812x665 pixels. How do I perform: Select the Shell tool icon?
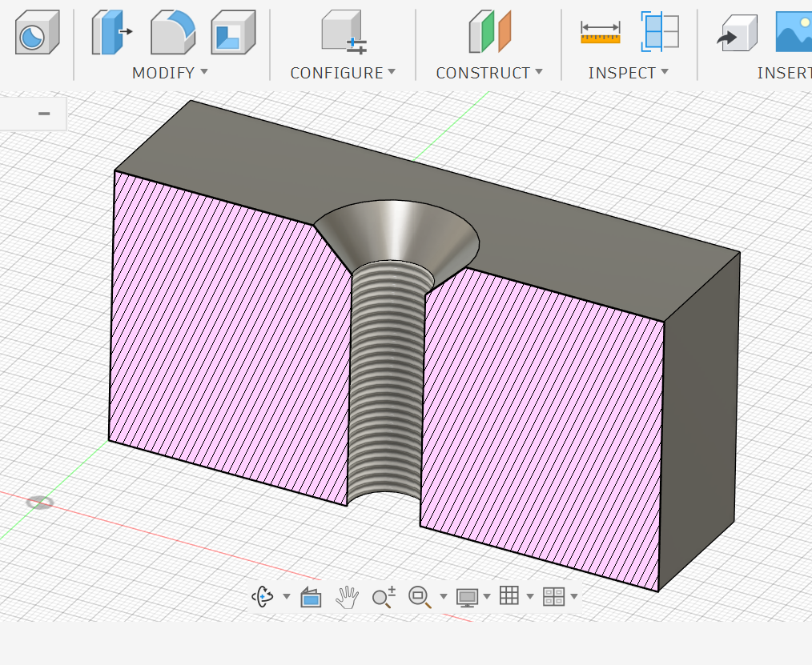click(x=234, y=33)
